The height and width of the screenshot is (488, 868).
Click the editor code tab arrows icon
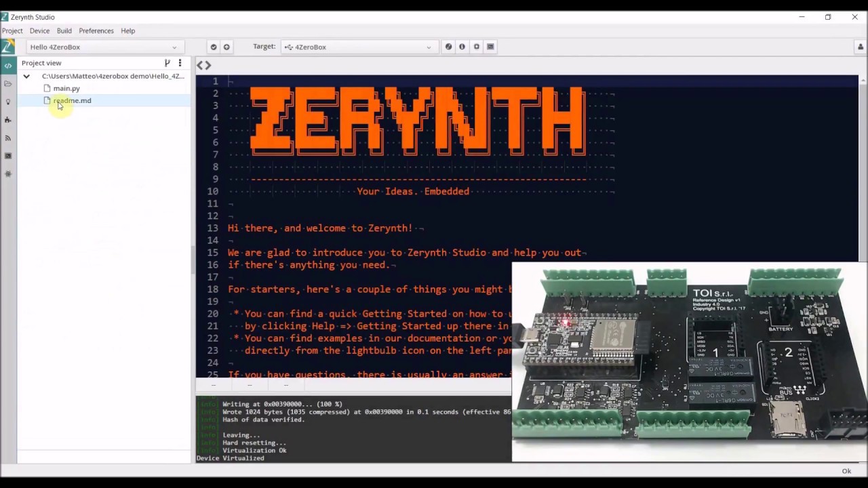[204, 65]
